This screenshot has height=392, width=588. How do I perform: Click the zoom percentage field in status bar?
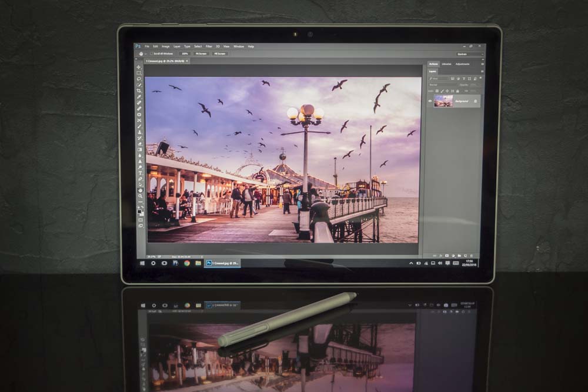tap(151, 257)
